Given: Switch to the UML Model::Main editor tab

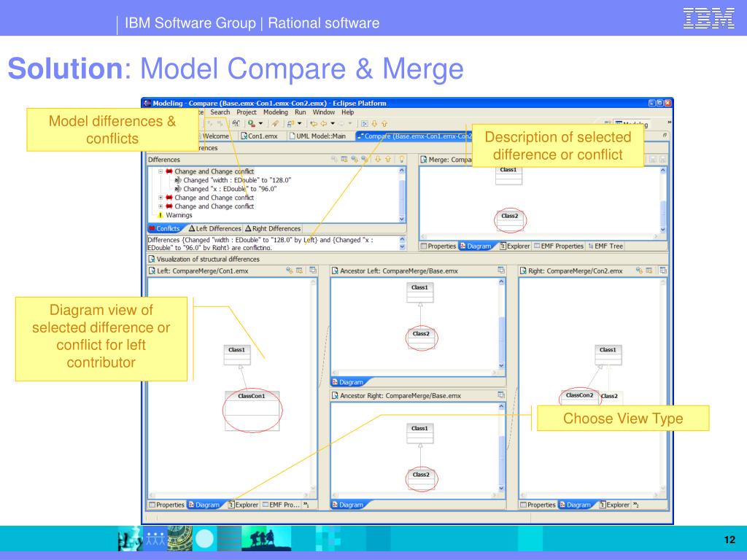Looking at the screenshot, I should pos(317,136).
